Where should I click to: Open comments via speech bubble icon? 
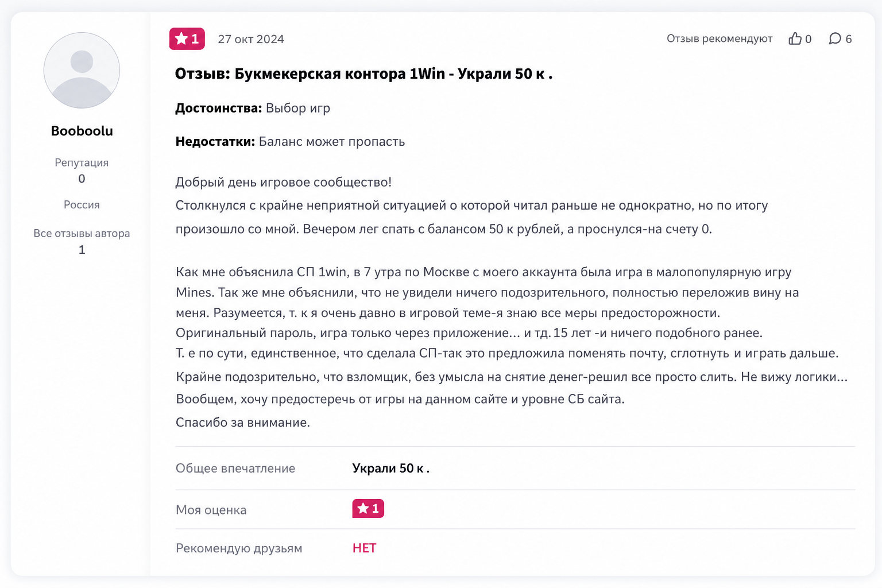pos(835,38)
